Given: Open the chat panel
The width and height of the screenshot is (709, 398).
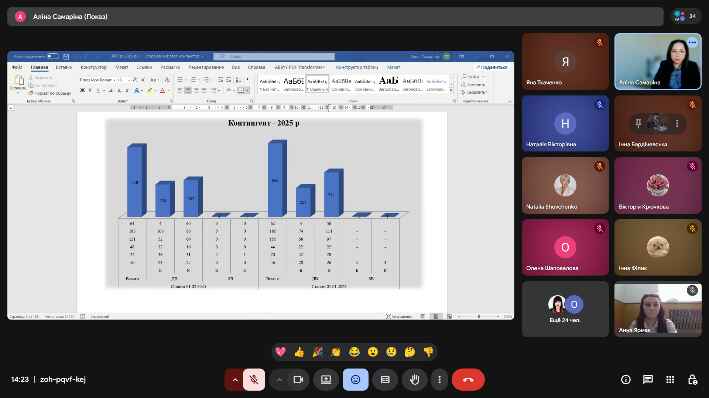Looking at the screenshot, I should pos(648,379).
